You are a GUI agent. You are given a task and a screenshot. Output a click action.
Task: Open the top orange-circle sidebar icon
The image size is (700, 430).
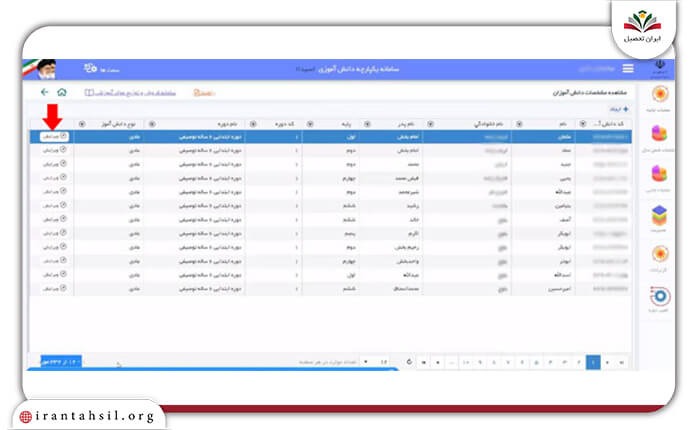pyautogui.click(x=660, y=94)
